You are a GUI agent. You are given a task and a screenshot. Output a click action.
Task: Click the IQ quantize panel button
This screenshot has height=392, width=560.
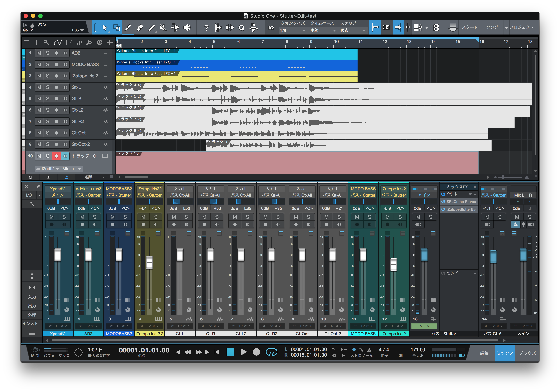pyautogui.click(x=271, y=28)
